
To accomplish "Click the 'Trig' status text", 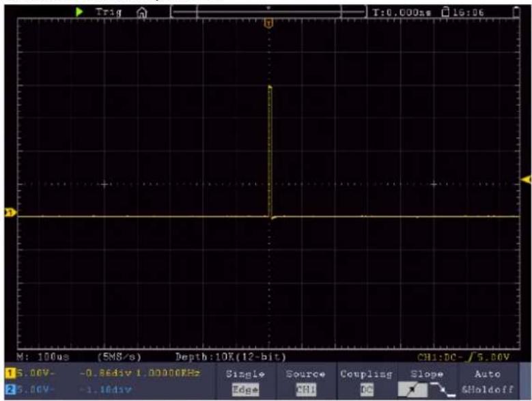I will pyautogui.click(x=108, y=12).
